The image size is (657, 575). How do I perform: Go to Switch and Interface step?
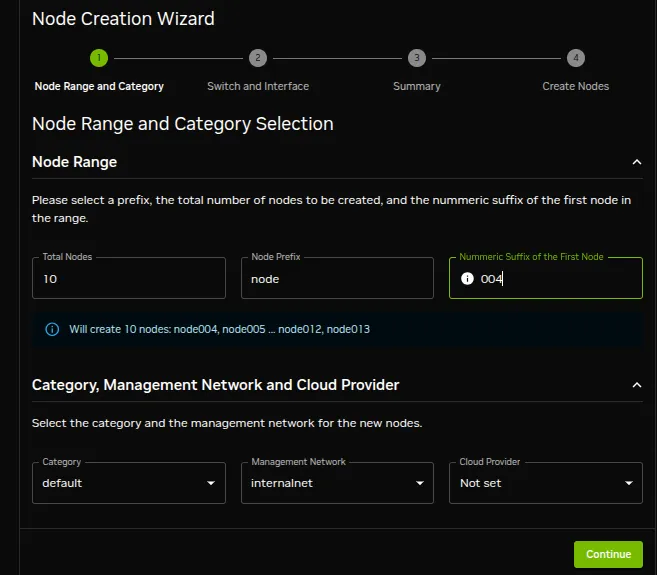click(x=258, y=86)
